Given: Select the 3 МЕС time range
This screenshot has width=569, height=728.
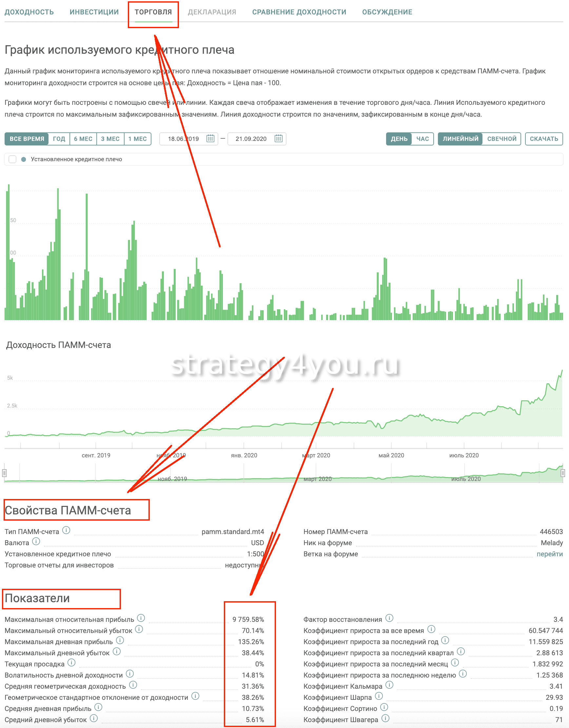Looking at the screenshot, I should (110, 139).
